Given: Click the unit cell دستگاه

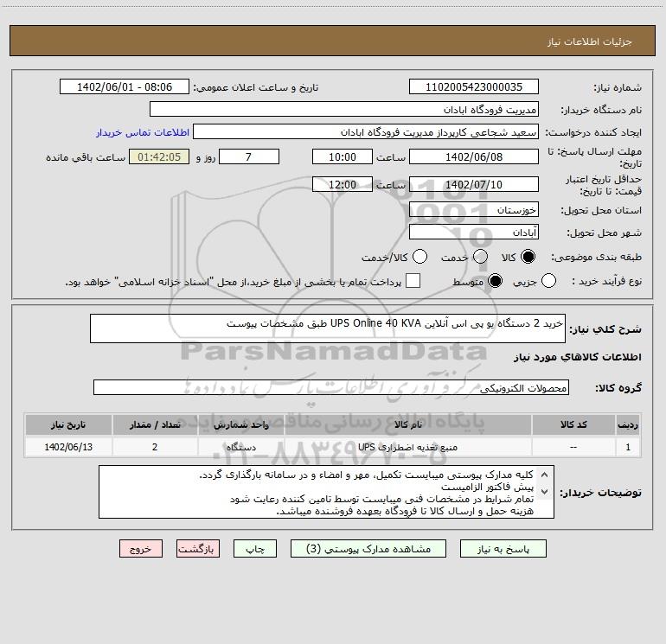Looking at the screenshot, I should click(x=241, y=447).
